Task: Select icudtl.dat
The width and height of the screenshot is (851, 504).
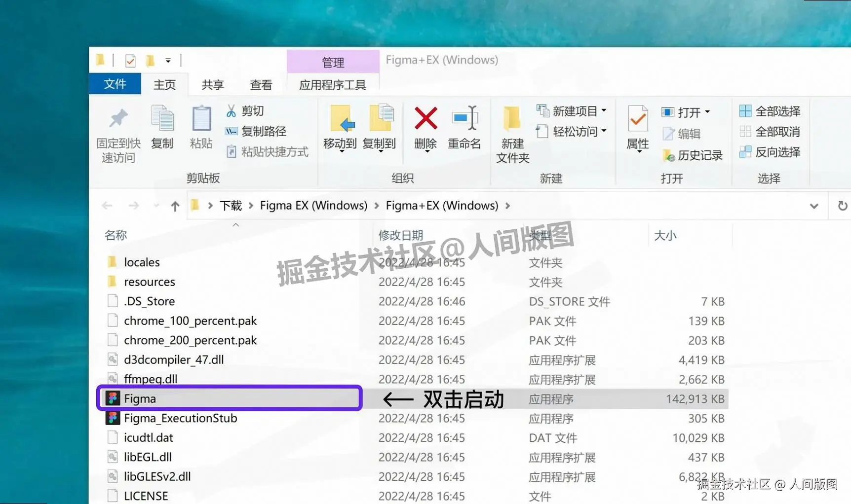Action: coord(149,437)
